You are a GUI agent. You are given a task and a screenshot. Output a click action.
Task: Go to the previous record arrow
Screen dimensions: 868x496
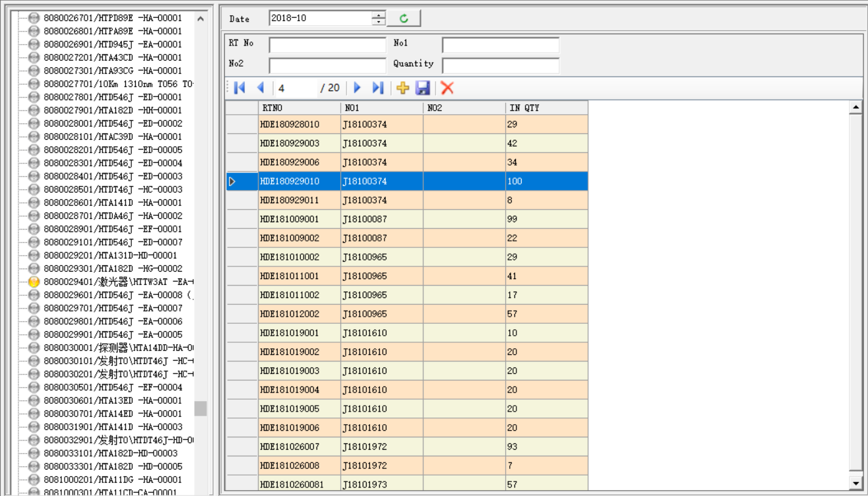pyautogui.click(x=261, y=88)
